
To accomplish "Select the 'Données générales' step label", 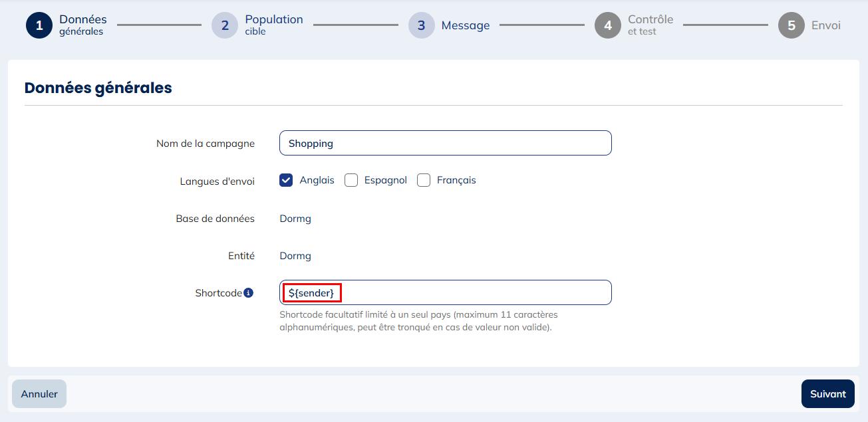I will tap(82, 25).
